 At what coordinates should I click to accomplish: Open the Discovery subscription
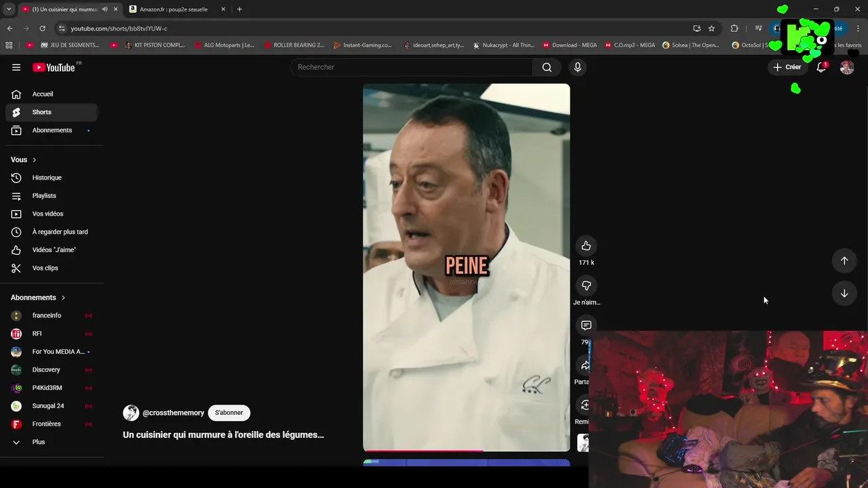pyautogui.click(x=52, y=369)
